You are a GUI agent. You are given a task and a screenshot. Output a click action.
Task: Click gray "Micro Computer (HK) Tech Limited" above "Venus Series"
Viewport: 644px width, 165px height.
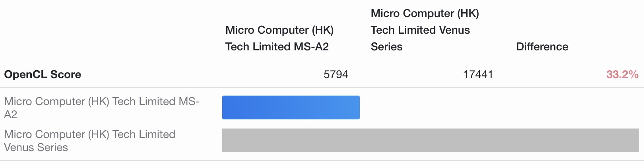tap(89, 134)
